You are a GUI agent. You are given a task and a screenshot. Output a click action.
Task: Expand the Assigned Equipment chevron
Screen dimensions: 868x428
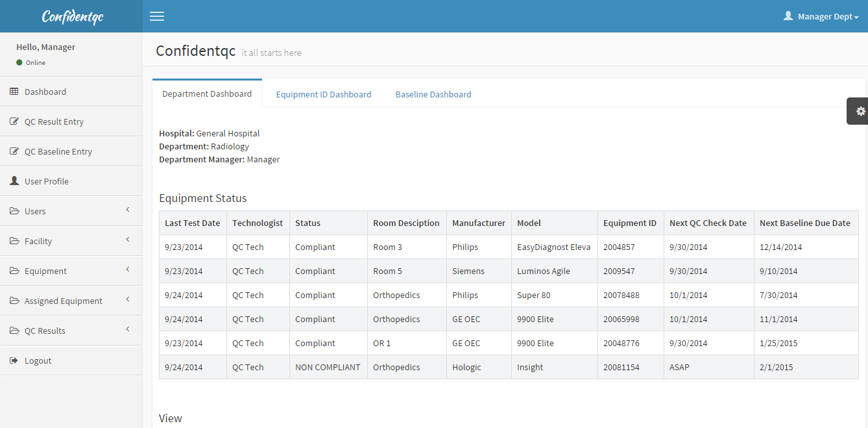click(x=128, y=299)
